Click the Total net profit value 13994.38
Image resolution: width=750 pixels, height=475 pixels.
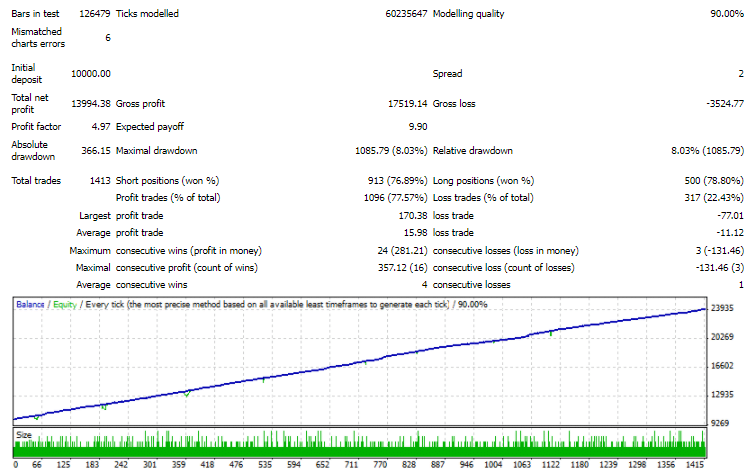pyautogui.click(x=90, y=103)
